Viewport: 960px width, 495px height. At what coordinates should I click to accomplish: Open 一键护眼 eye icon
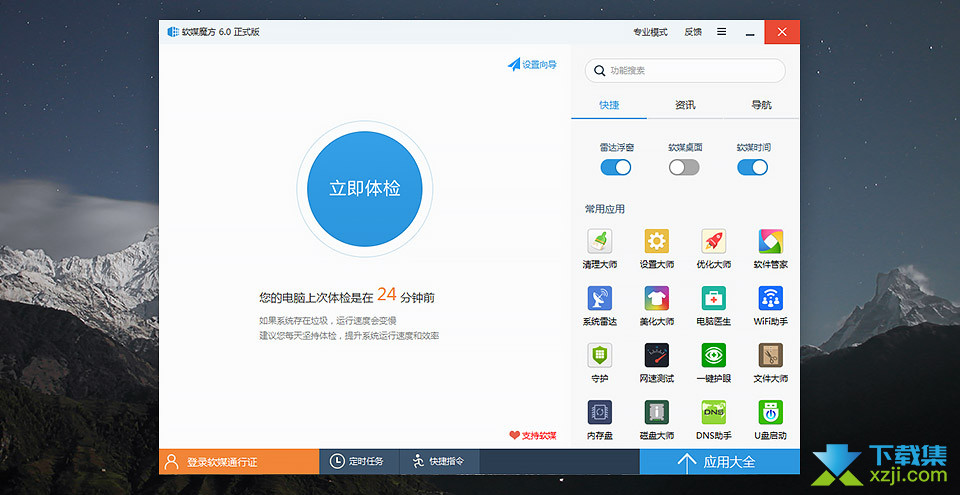tap(713, 355)
